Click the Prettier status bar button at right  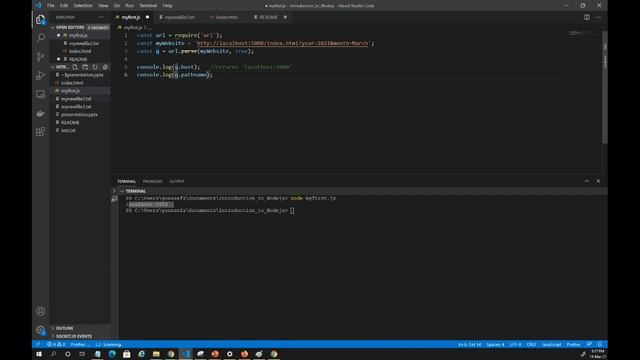(573, 344)
